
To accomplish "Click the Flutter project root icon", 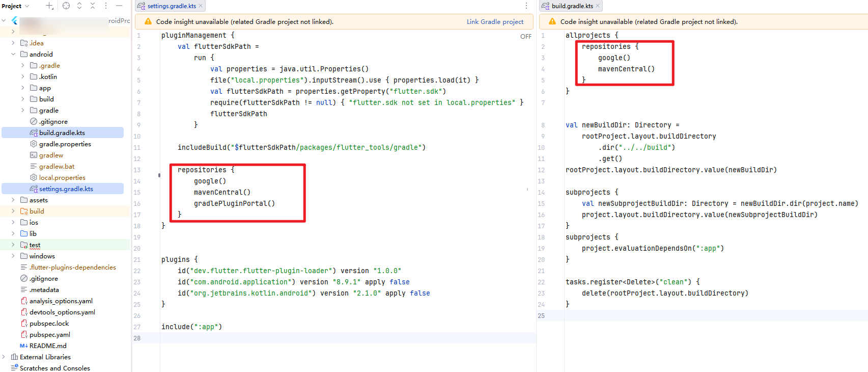I will click(14, 20).
